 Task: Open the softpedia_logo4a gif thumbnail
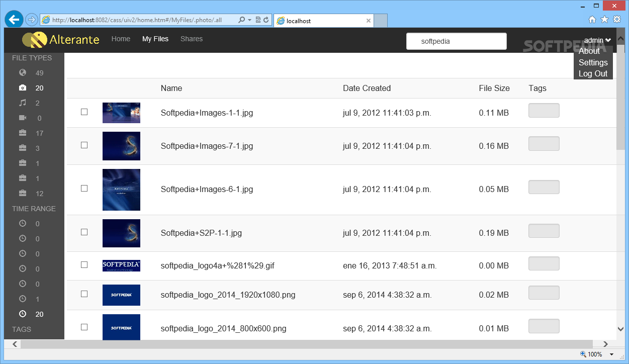point(121,265)
